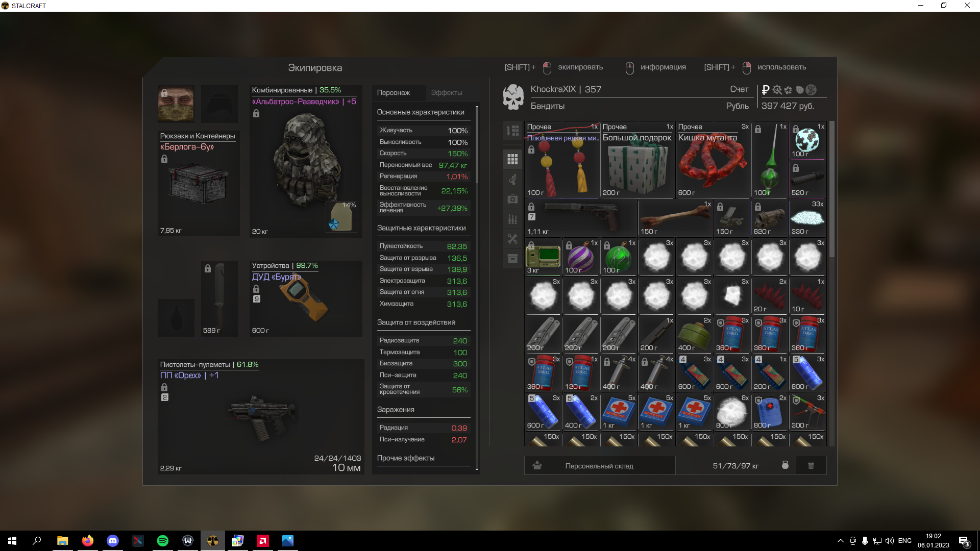Click the bandit skull faction emblem
This screenshot has width=980, height=551.
[x=513, y=97]
